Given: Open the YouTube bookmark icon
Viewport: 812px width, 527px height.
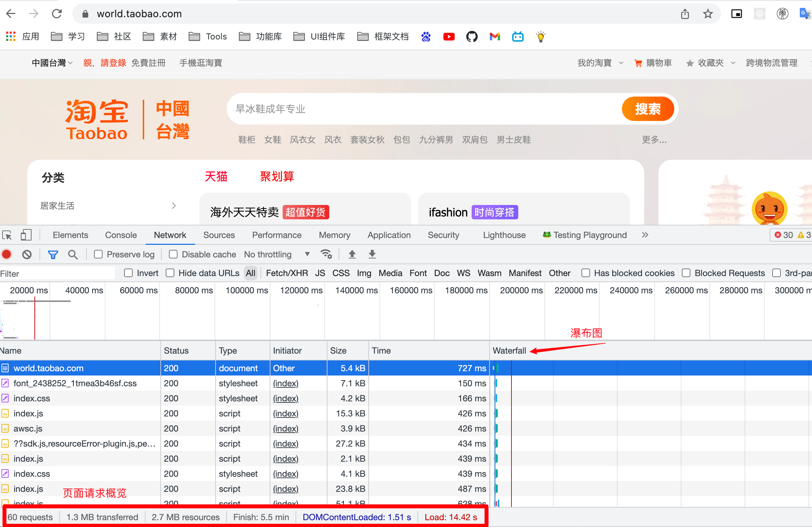Looking at the screenshot, I should click(449, 37).
